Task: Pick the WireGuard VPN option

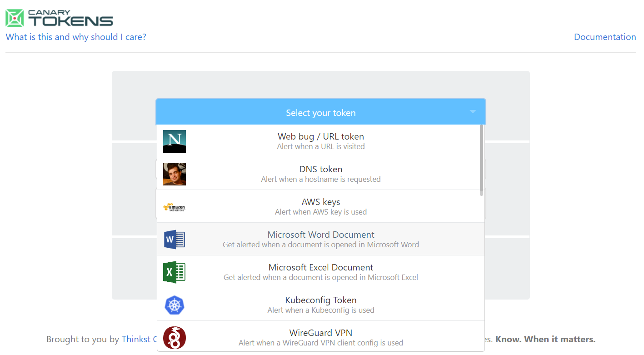Action: tap(320, 337)
